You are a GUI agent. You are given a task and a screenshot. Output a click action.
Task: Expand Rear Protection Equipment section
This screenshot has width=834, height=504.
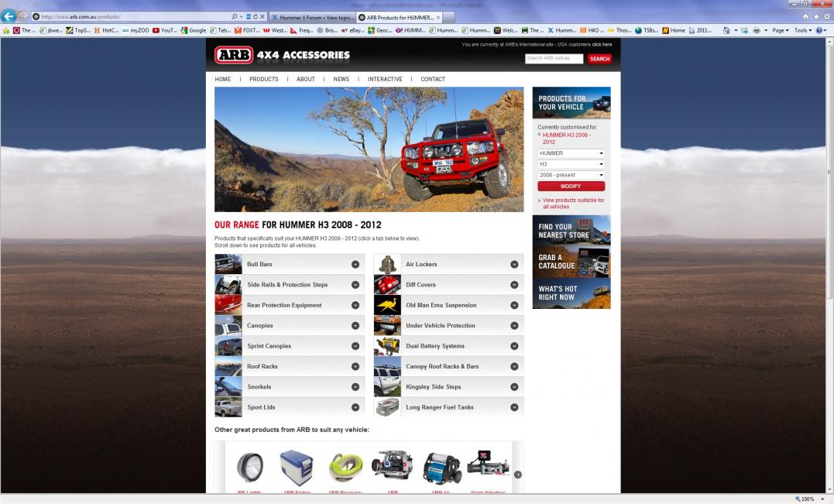tap(355, 305)
